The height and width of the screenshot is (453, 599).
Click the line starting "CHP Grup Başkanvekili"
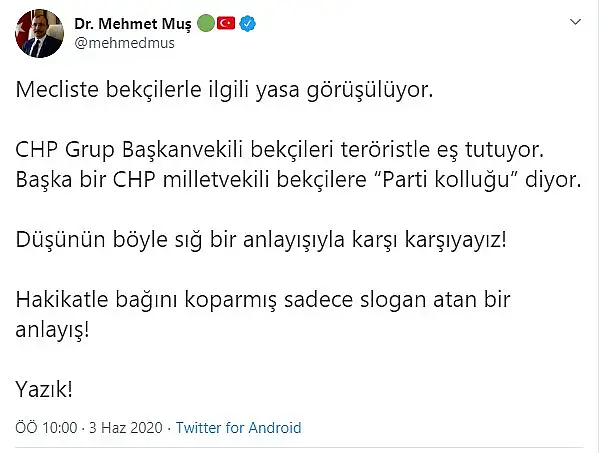[x=280, y=150]
